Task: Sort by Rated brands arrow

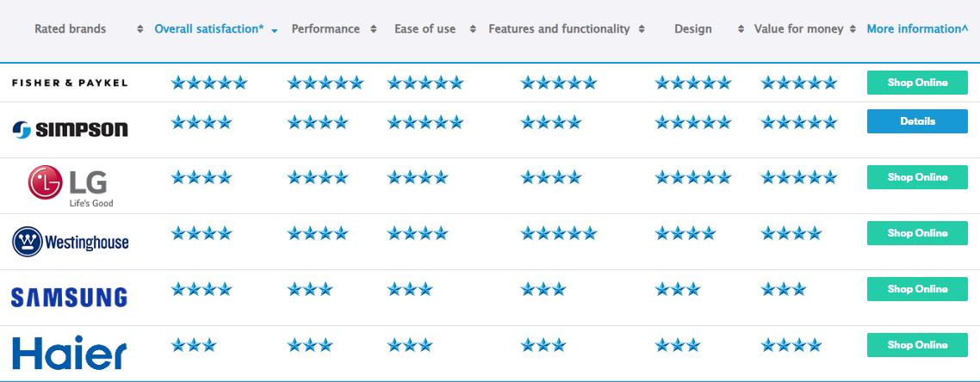Action: click(140, 28)
